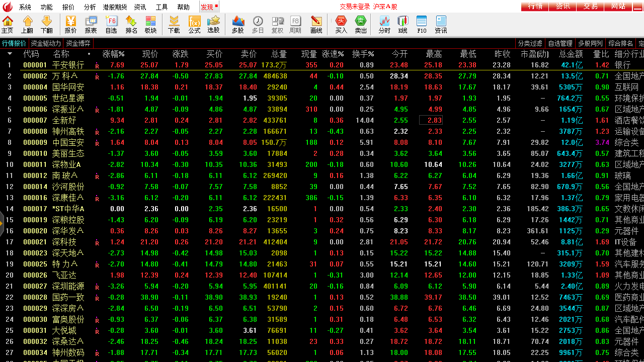Expand the table header dropdown arrow

point(10,54)
